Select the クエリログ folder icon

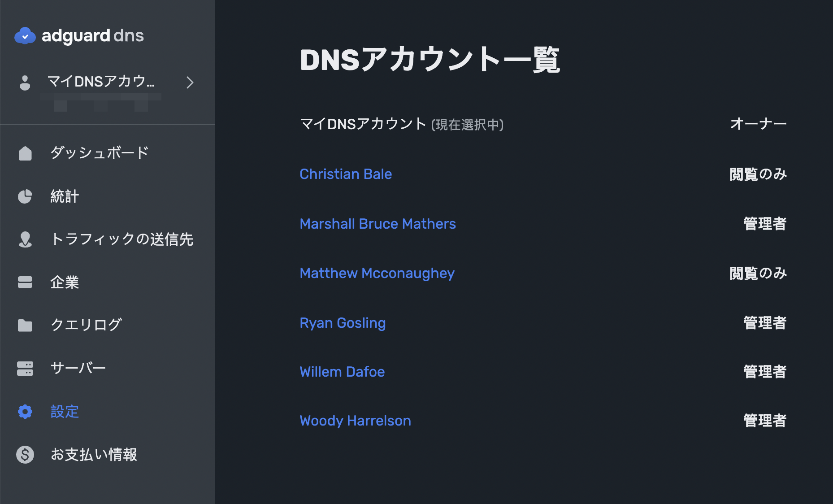pyautogui.click(x=25, y=325)
